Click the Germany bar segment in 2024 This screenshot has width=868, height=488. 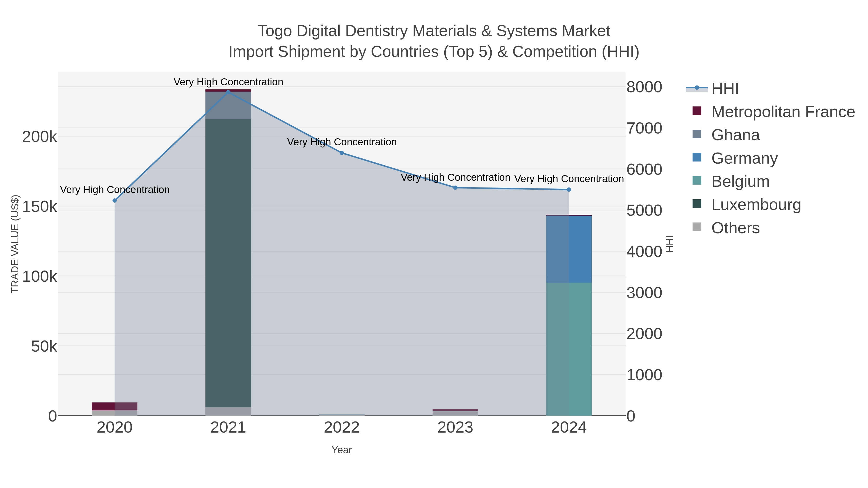(x=569, y=249)
